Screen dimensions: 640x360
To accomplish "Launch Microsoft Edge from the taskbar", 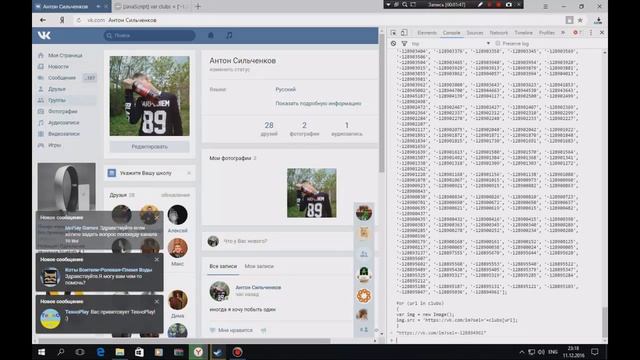I will point(100,352).
